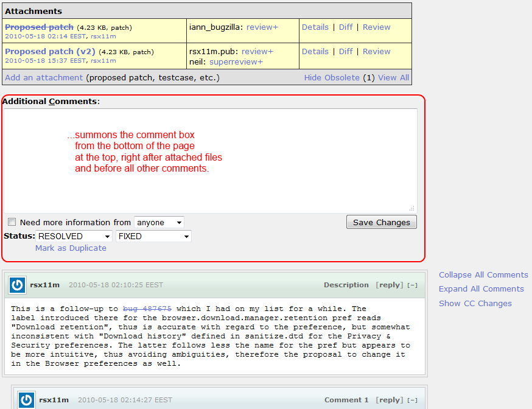Click the 2010-05-18 02:14:27 EEST timestamp
This screenshot has width=532, height=409.
point(125,400)
